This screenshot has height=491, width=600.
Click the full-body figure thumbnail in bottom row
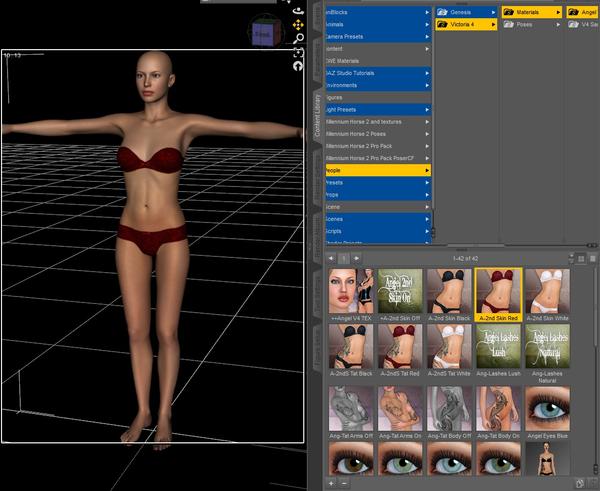click(x=547, y=459)
